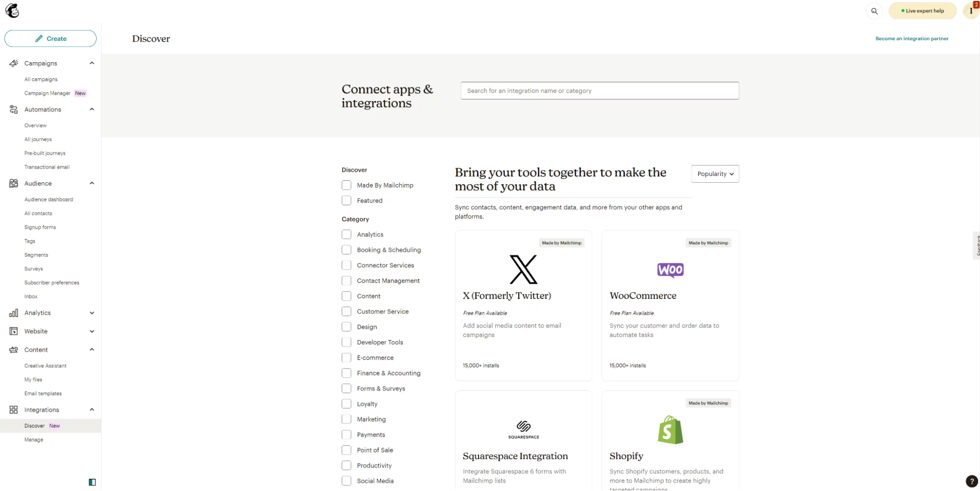Click the X (Formerly Twitter) logo
This screenshot has height=491, width=980.
(x=523, y=270)
